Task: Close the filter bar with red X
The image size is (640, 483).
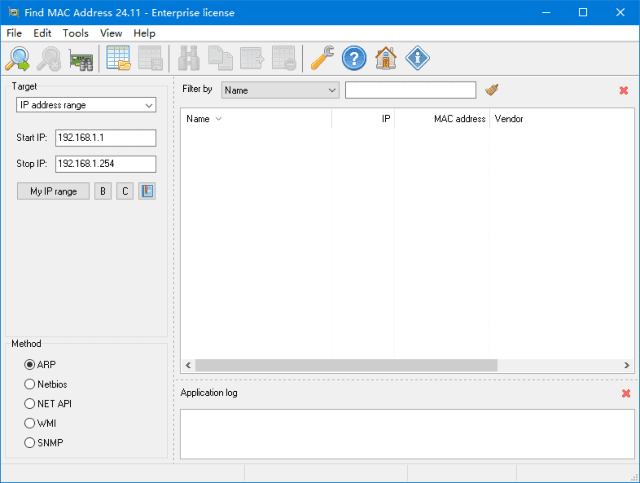Action: pyautogui.click(x=624, y=91)
